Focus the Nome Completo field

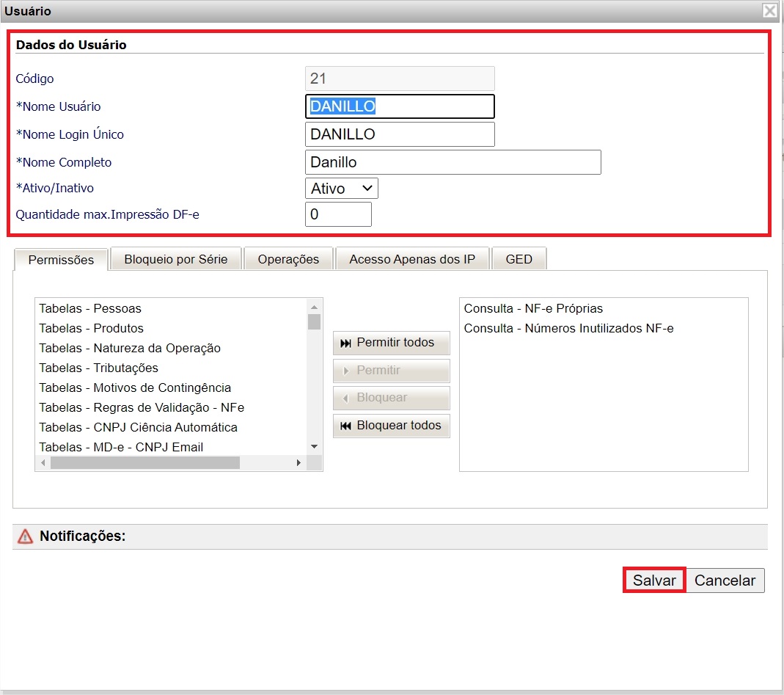(453, 162)
